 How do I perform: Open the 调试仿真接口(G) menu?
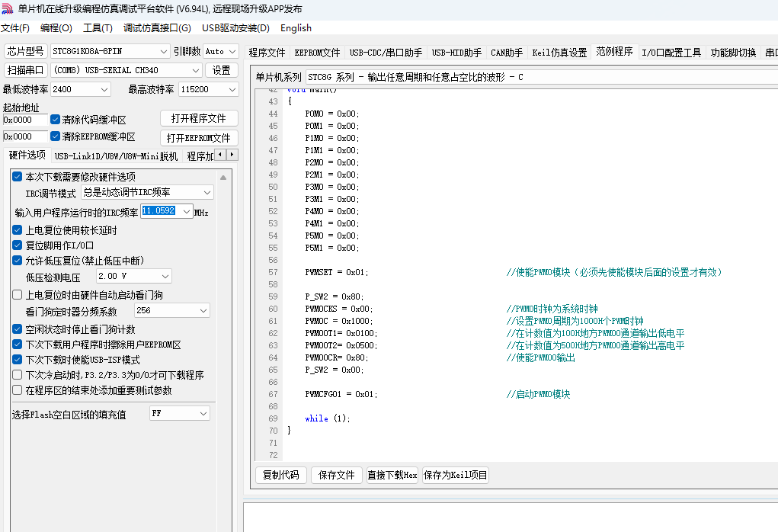157,28
